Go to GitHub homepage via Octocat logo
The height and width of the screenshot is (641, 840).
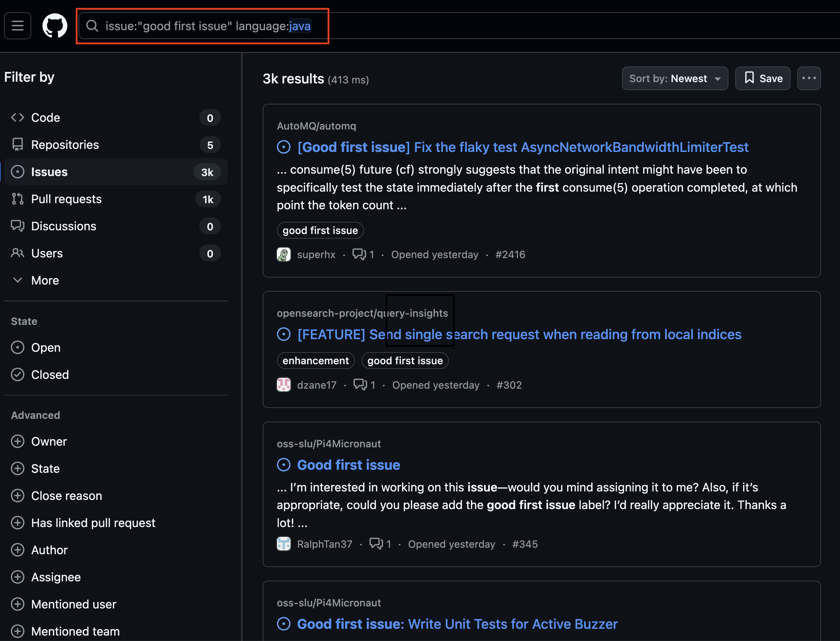tap(55, 26)
